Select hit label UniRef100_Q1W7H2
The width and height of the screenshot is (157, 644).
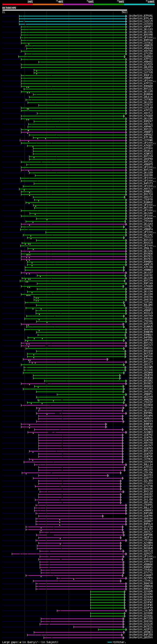[141, 435]
